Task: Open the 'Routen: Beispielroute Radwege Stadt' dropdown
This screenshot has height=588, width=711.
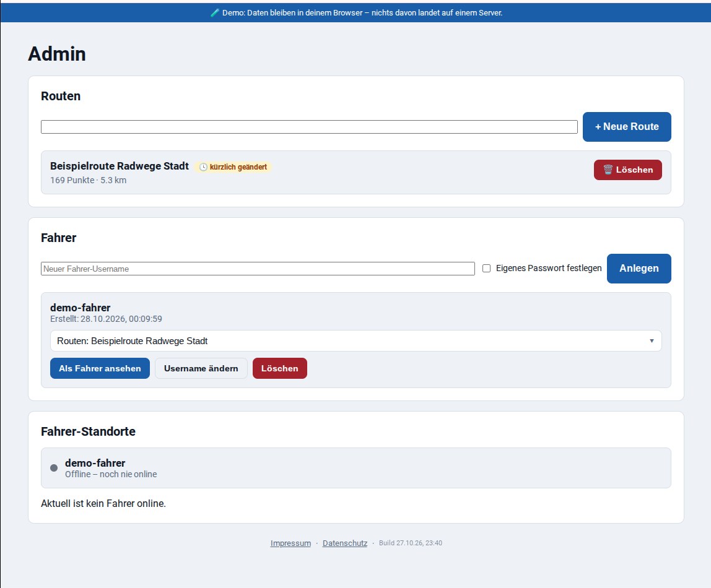Action: pyautogui.click(x=356, y=340)
